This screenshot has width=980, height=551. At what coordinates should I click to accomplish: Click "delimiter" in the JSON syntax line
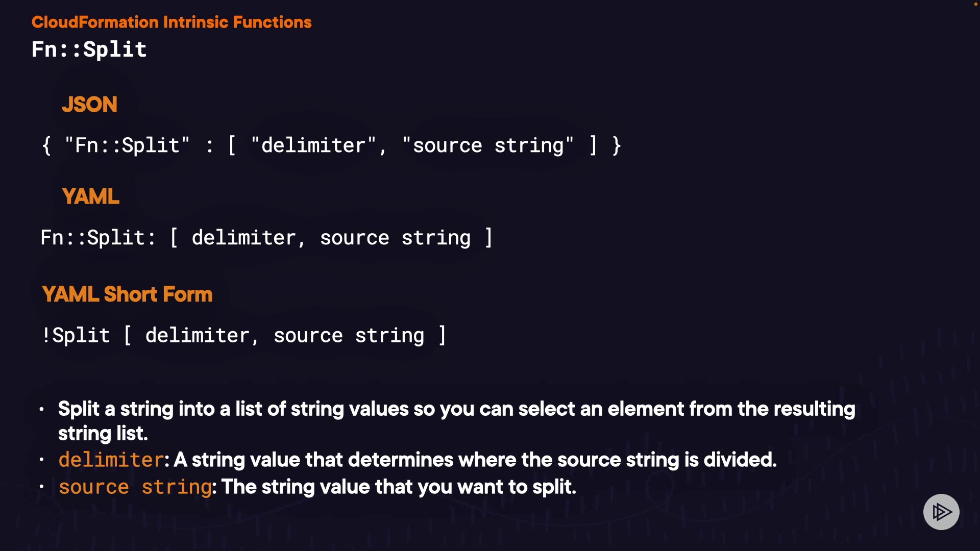[x=313, y=145]
